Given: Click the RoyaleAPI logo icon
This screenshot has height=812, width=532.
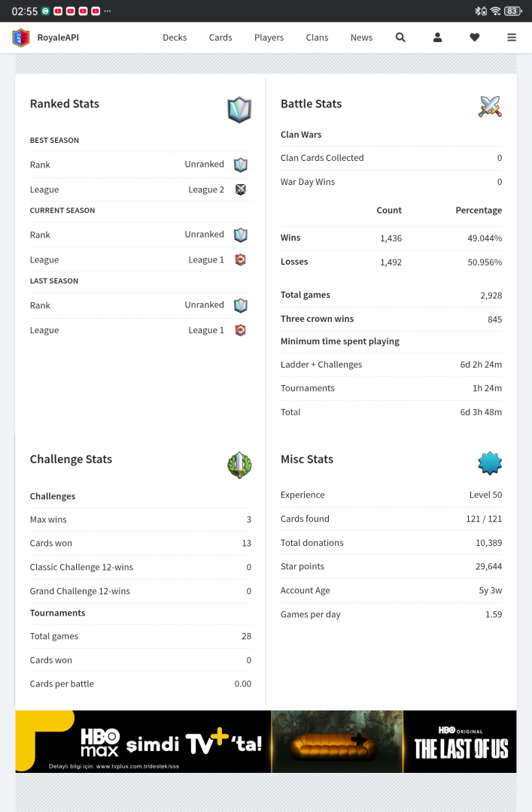Looking at the screenshot, I should click(x=21, y=38).
